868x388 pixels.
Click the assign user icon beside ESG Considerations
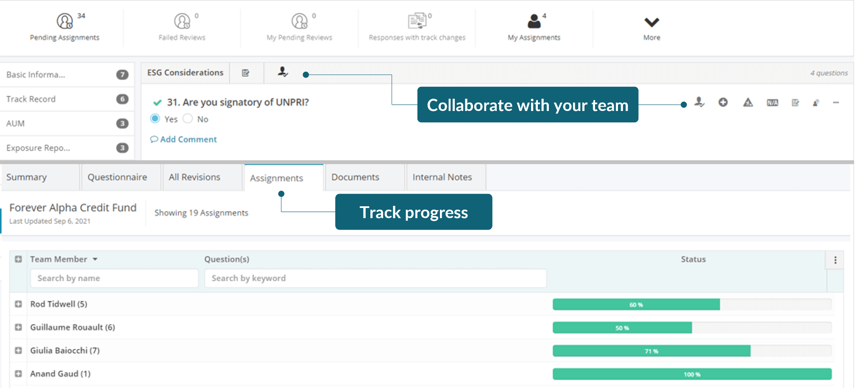click(283, 72)
